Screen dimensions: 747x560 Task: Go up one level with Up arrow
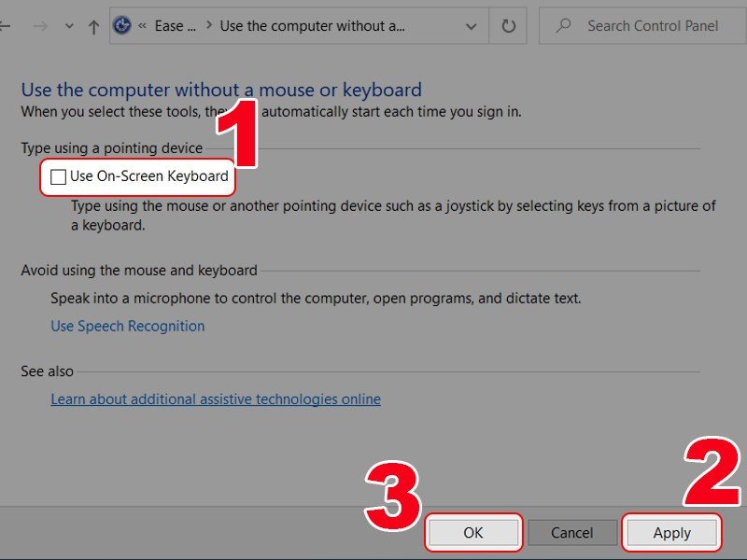[93, 27]
